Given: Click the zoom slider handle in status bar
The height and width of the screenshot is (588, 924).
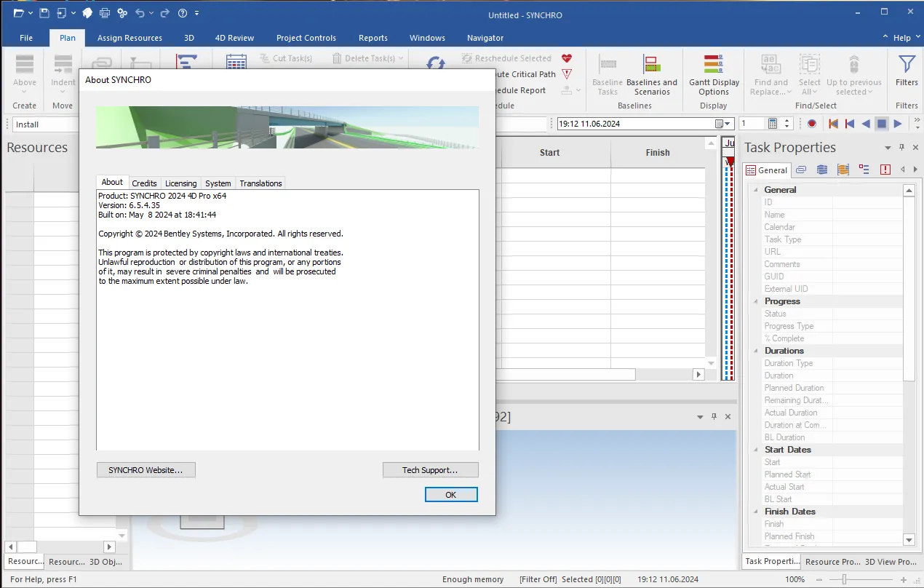Looking at the screenshot, I should (x=844, y=579).
